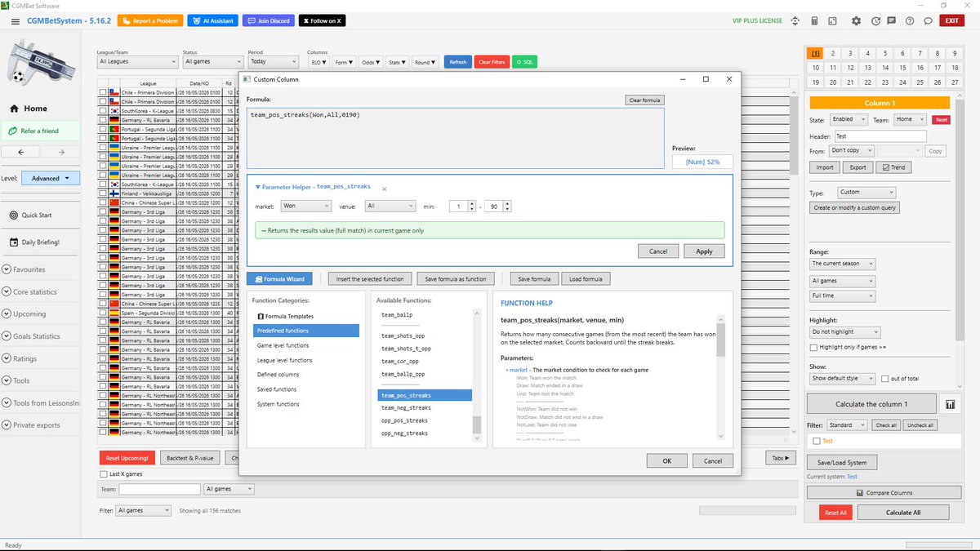The width and height of the screenshot is (980, 551).
Task: Go forward with the right arrow in sidebar
Action: [61, 152]
